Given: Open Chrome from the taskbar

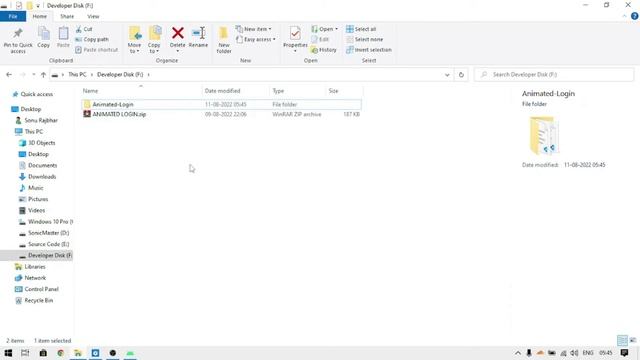Looking at the screenshot, I should point(60,353).
